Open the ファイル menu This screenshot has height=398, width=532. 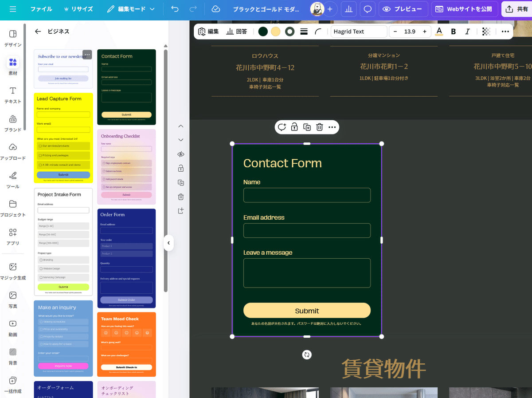coord(41,9)
